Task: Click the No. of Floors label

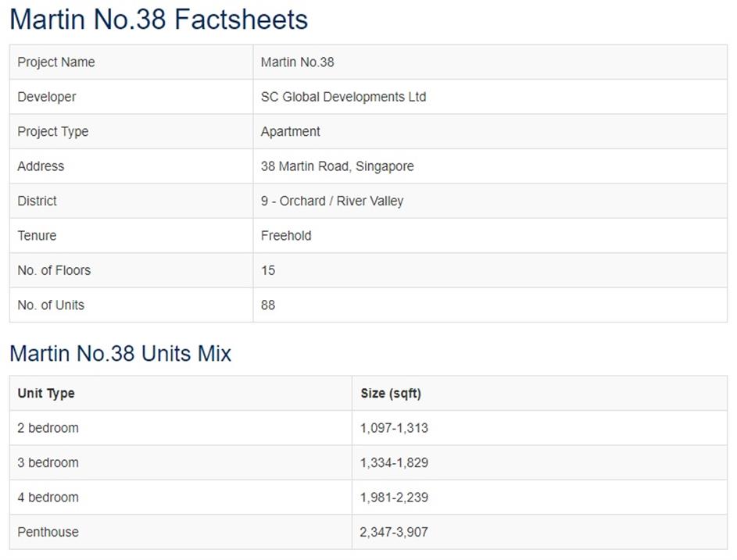Action: (54, 270)
